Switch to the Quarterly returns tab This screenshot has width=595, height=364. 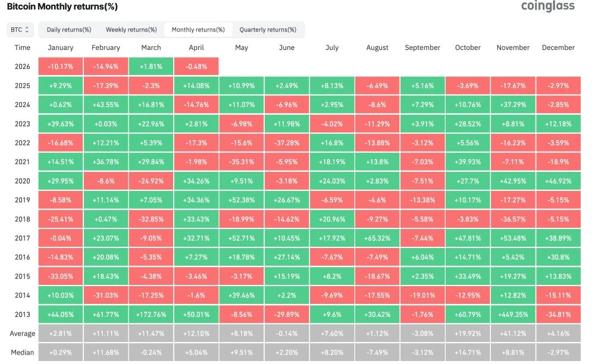point(267,29)
